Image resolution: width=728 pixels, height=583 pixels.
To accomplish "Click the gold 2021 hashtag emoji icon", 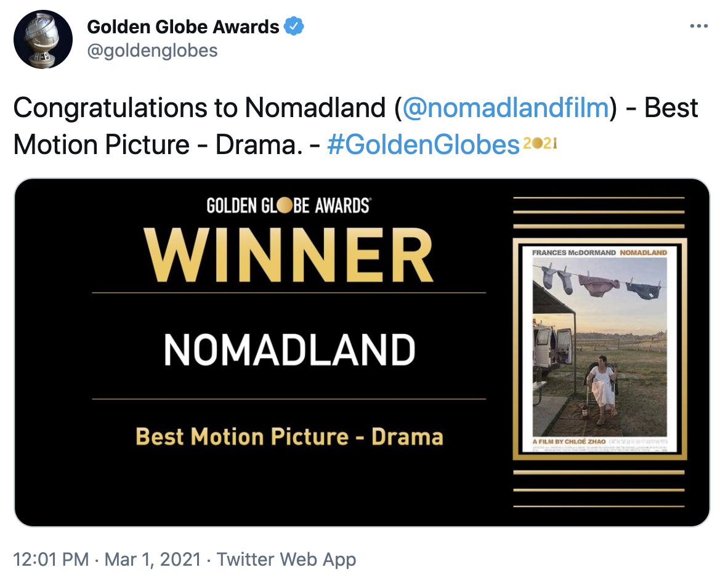I will (540, 144).
